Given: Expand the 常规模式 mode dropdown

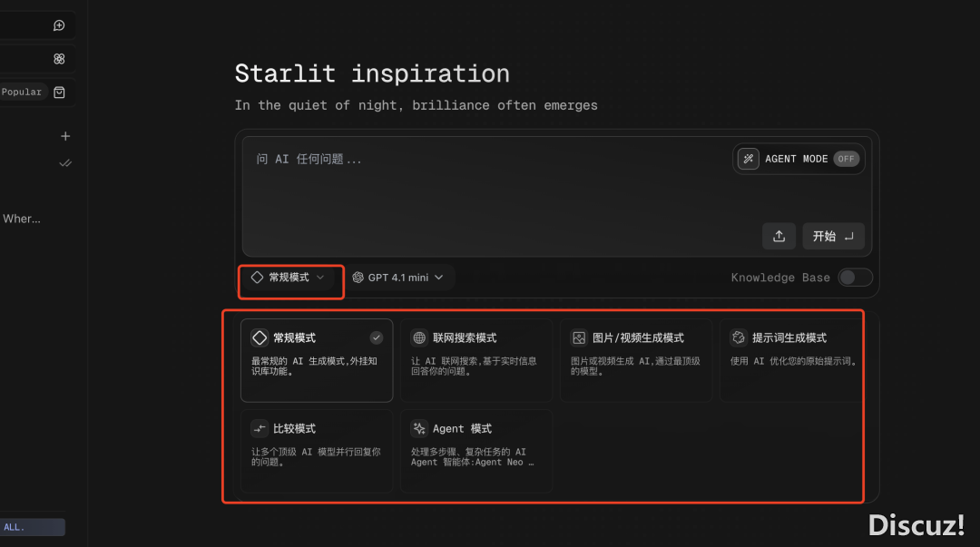Looking at the screenshot, I should pos(289,278).
